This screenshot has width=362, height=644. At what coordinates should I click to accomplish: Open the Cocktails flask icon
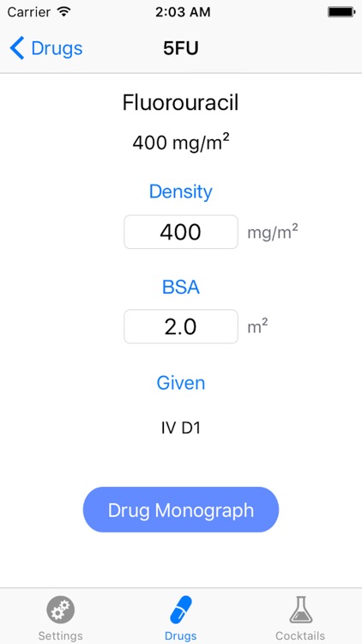point(300,610)
